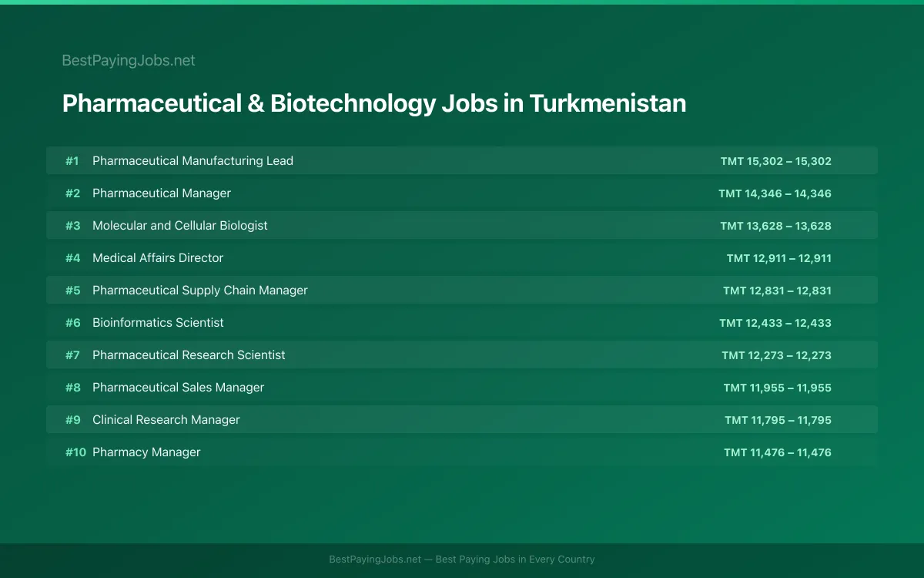Select Medical Affairs Director job title
Viewport: 924px width, 578px height.
click(158, 258)
